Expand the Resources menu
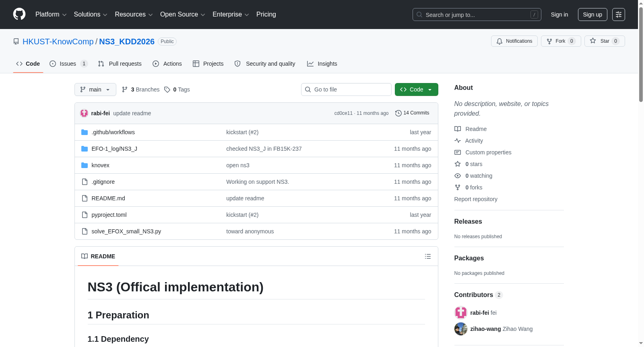Screen dimensions: 644x347 tap(134, 15)
